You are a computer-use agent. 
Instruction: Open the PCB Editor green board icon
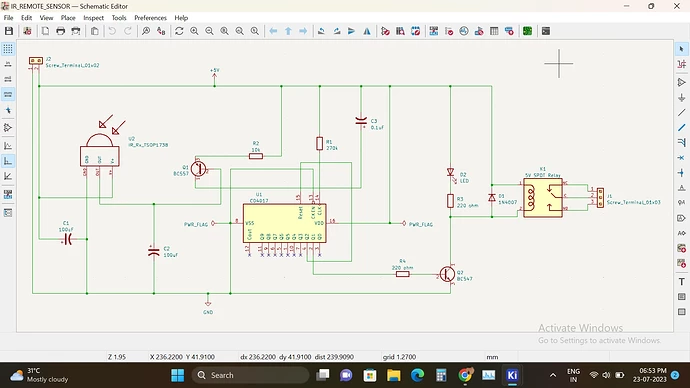[527, 31]
